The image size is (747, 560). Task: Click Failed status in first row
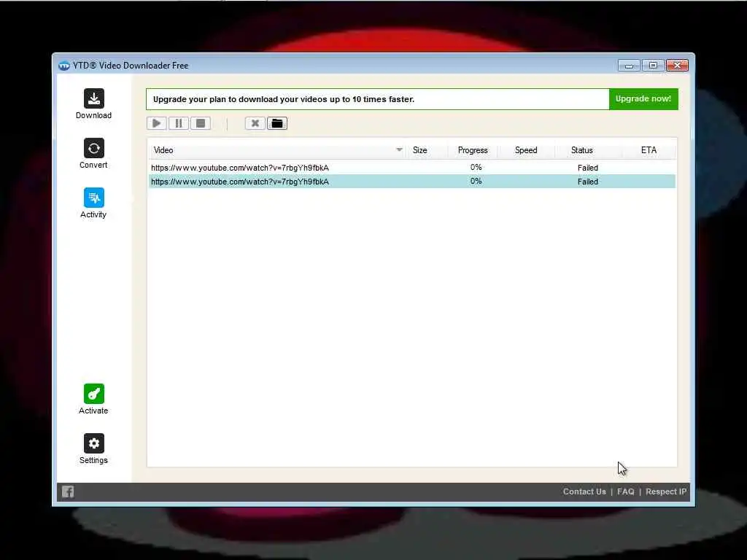(587, 168)
